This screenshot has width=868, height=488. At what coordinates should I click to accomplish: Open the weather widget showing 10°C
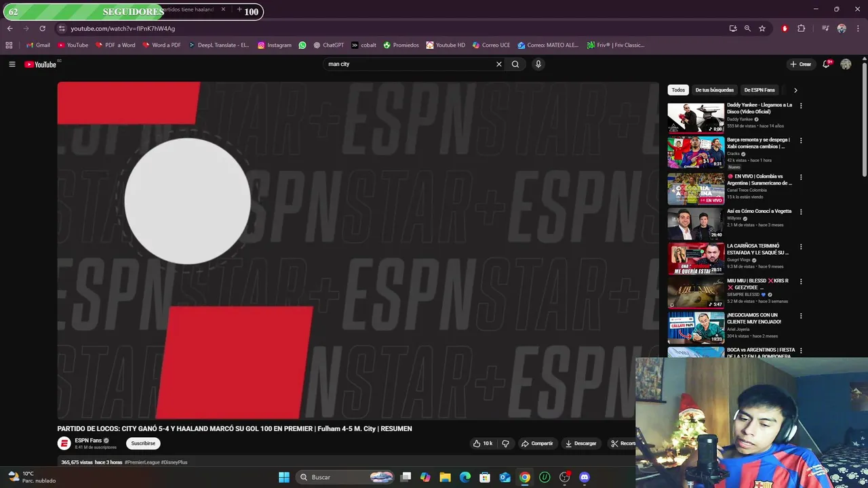[x=32, y=477]
